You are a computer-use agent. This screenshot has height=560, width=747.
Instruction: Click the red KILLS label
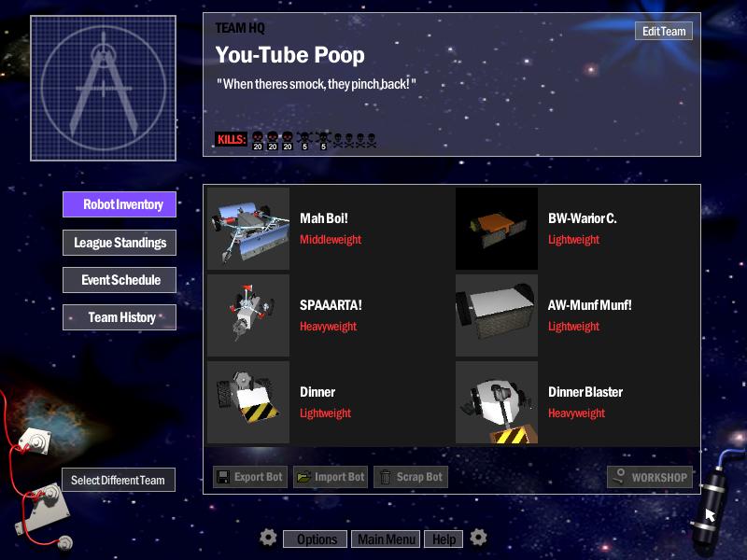(231, 139)
